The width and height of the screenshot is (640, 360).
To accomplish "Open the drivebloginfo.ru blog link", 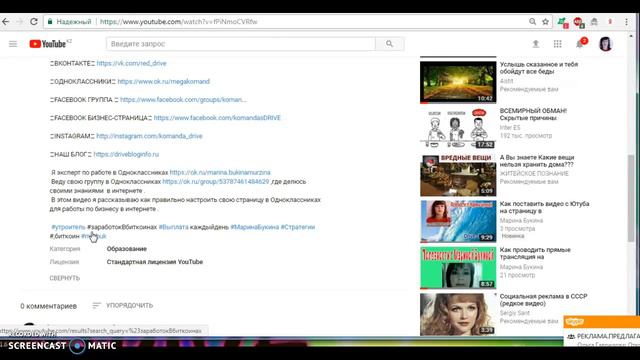I will (x=126, y=154).
